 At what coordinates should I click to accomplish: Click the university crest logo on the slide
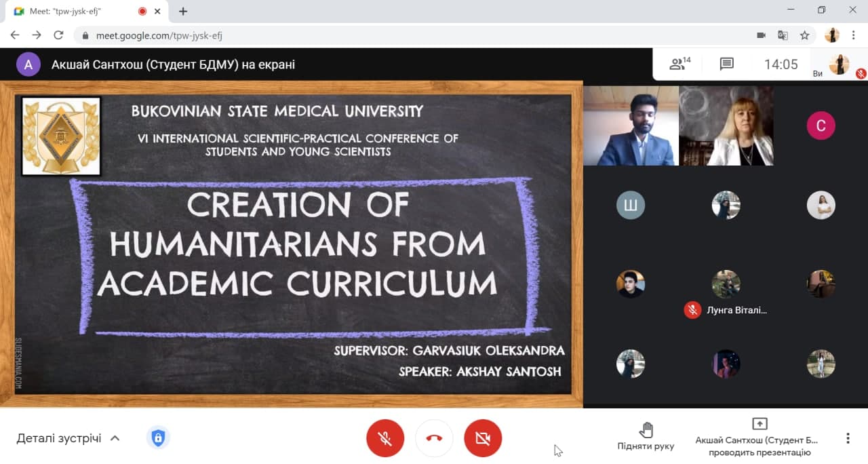point(61,136)
